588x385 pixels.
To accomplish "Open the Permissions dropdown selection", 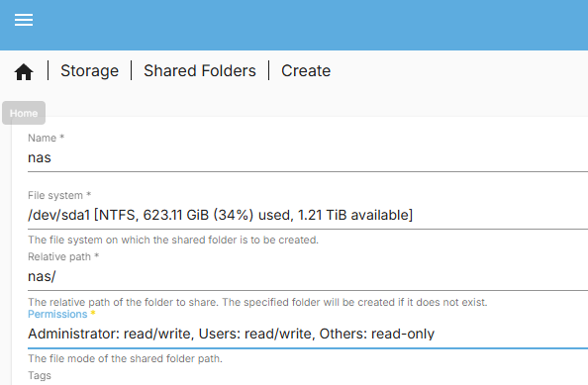I will point(308,334).
